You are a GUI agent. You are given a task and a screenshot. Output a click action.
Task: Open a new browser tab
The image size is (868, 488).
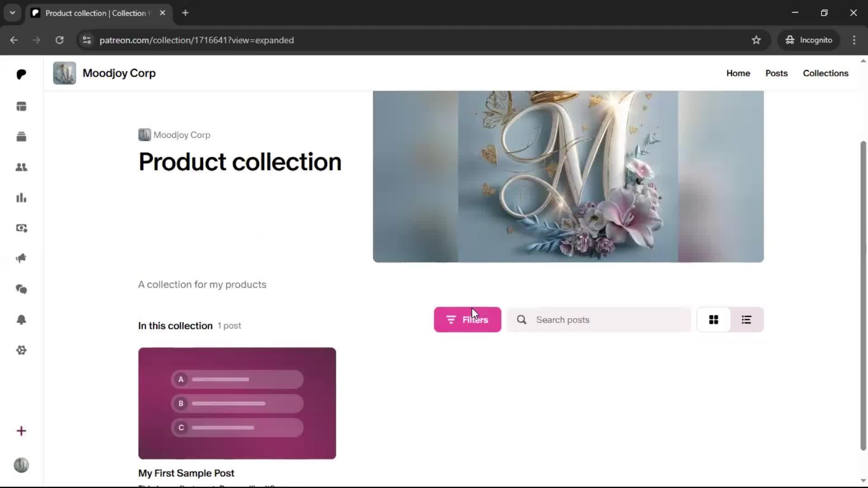[x=185, y=13]
